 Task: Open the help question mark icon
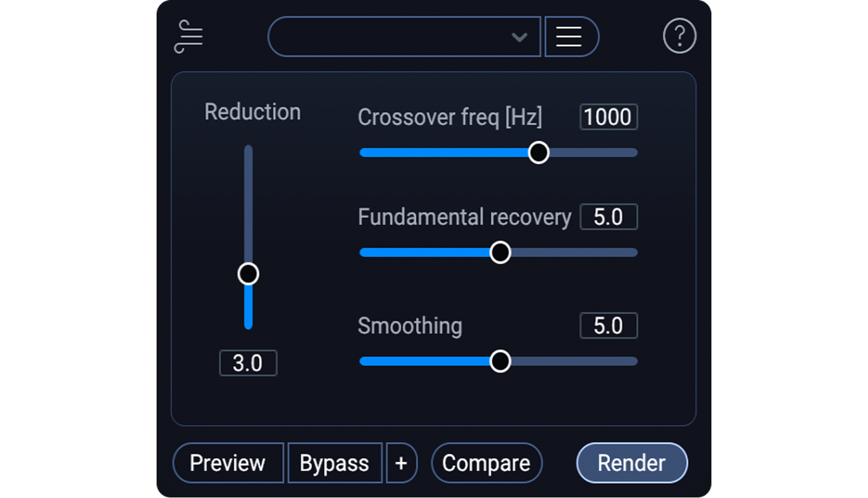coord(679,37)
